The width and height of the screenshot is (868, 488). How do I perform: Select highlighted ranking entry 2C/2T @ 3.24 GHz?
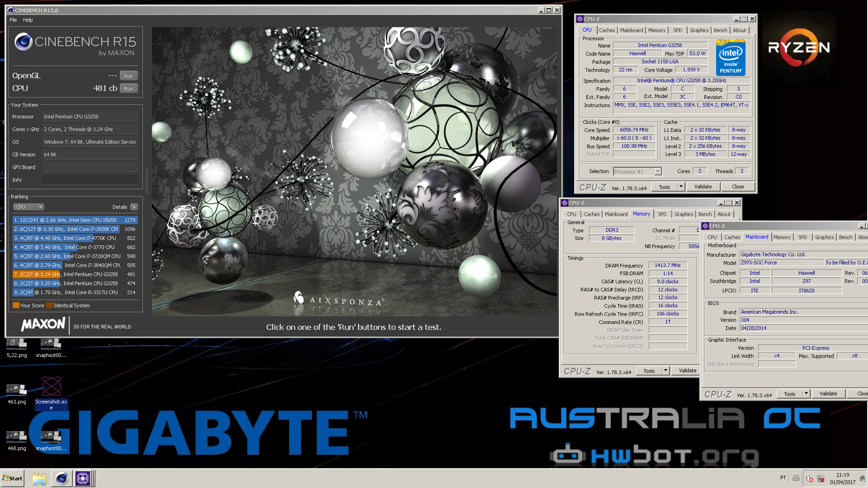pos(75,274)
